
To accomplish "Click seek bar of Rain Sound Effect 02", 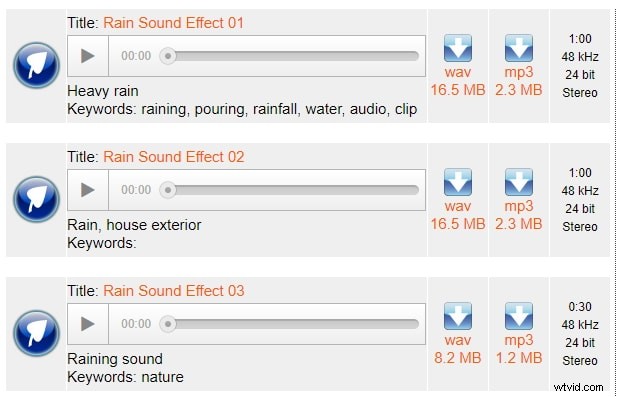I will pos(289,190).
